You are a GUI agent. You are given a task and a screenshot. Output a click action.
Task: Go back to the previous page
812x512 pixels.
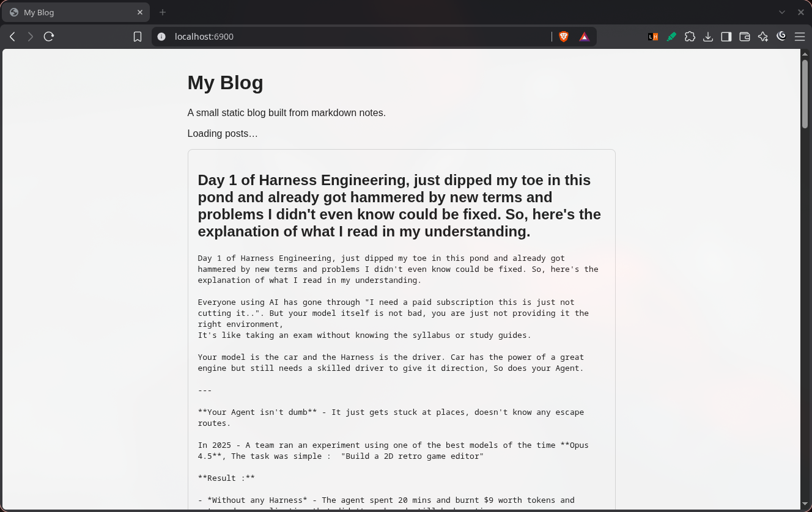pyautogui.click(x=12, y=37)
